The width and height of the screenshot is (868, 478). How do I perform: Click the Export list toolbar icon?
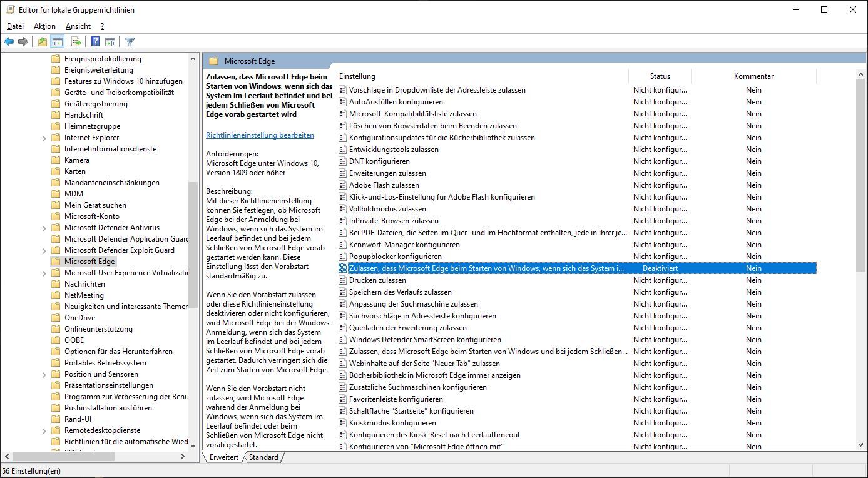pyautogui.click(x=76, y=42)
